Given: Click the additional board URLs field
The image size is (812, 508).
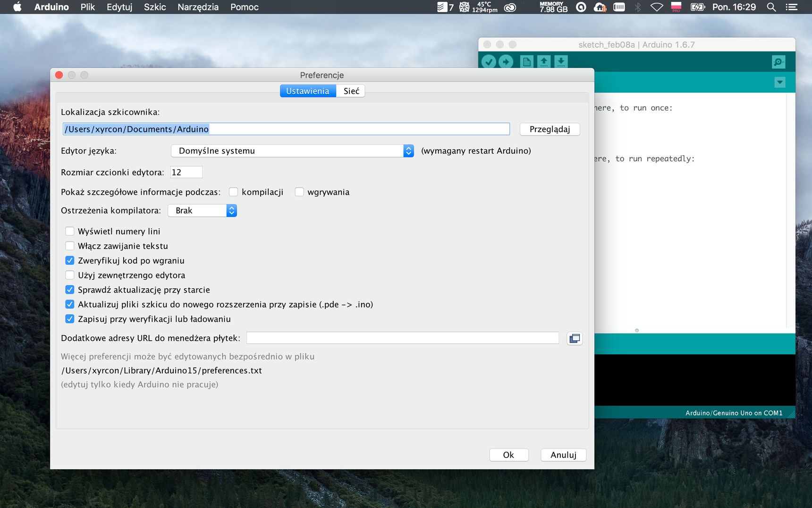Looking at the screenshot, I should (x=403, y=338).
